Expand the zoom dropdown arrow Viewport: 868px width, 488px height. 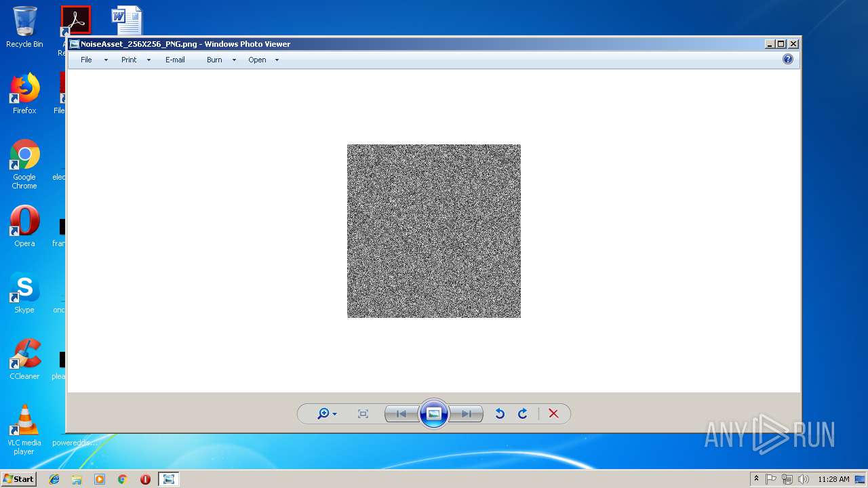pos(334,414)
